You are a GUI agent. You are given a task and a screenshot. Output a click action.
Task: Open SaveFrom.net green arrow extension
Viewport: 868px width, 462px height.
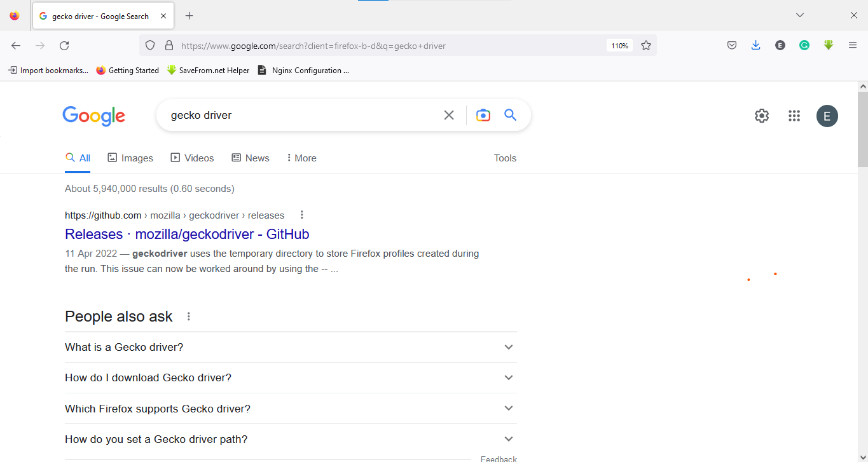[829, 45]
